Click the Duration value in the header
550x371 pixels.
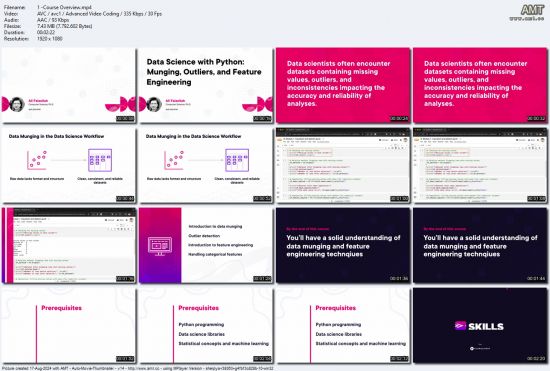point(46,33)
